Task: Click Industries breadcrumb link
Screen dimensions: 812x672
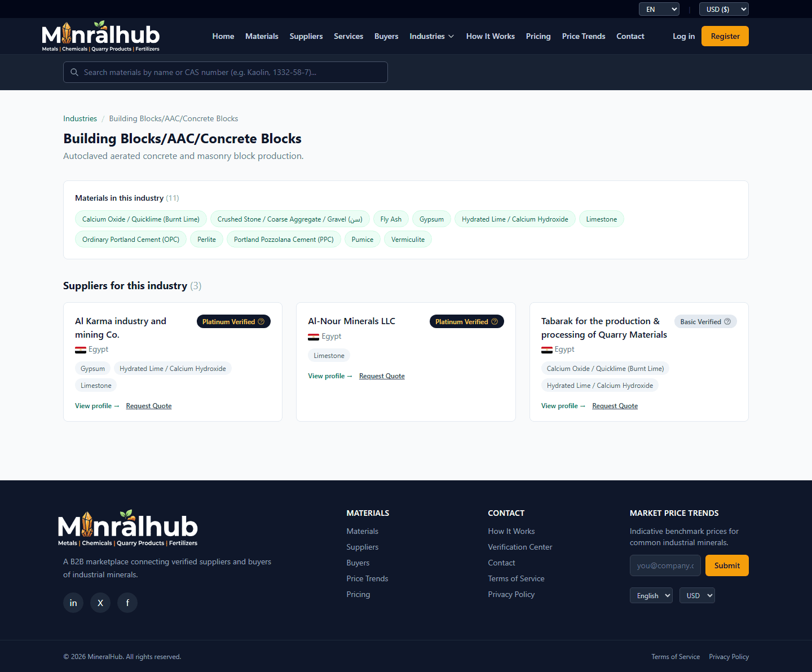Action: pyautogui.click(x=80, y=118)
